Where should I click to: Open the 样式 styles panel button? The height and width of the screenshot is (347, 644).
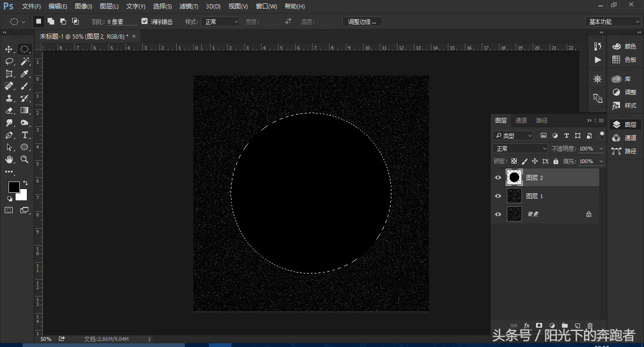tap(624, 106)
